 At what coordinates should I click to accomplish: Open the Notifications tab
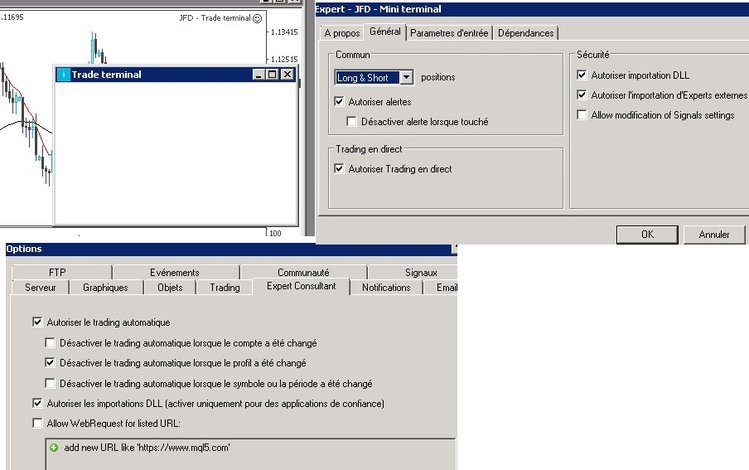click(x=386, y=288)
